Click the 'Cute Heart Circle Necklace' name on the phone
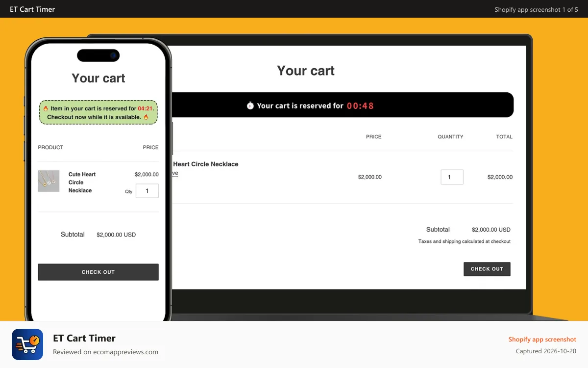The height and width of the screenshot is (368, 588). (82, 182)
